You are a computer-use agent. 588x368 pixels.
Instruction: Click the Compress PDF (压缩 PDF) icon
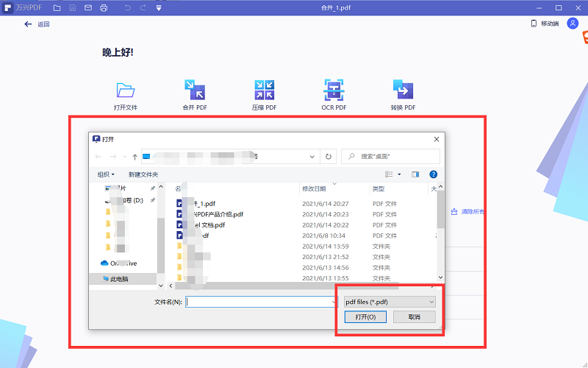pos(264,91)
